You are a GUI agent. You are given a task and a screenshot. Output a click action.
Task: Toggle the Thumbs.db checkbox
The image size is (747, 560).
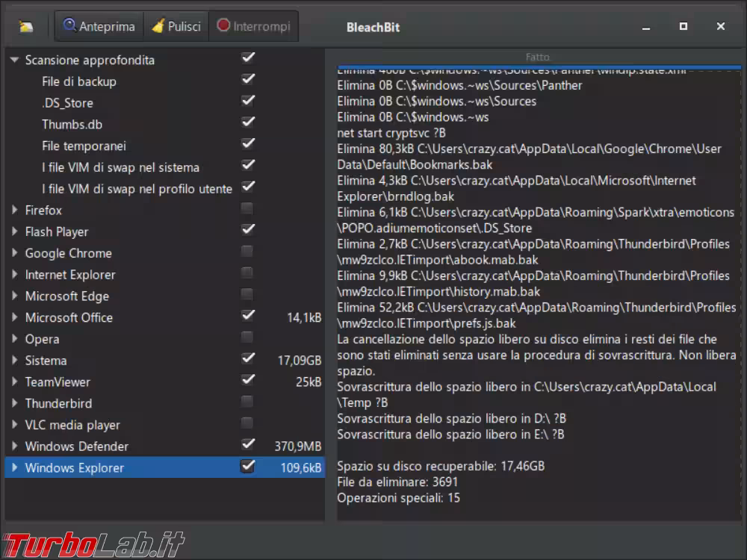248,122
